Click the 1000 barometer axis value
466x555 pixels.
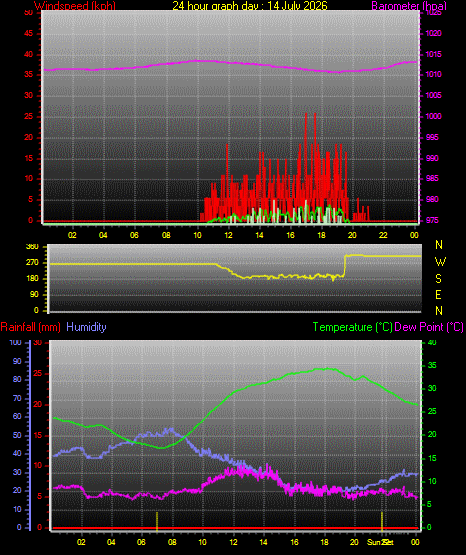433,116
